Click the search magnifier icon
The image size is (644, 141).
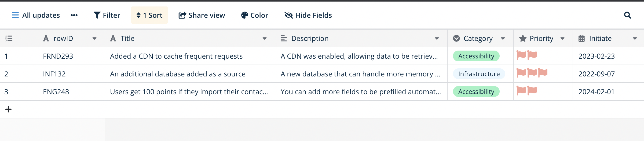[x=627, y=15]
